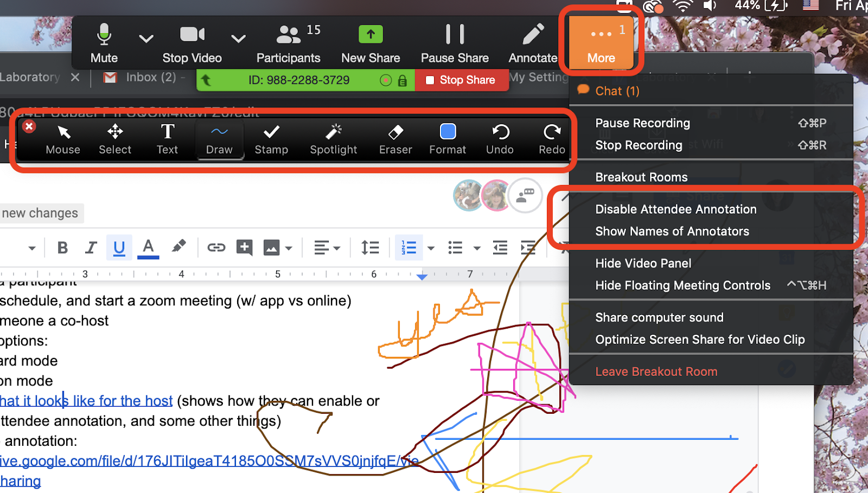
Task: Open the blue Format color swatch
Action: click(x=448, y=132)
